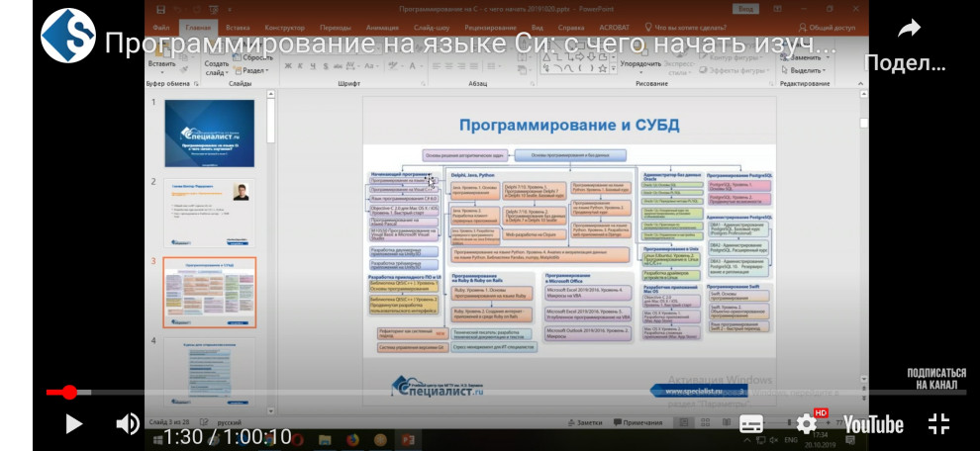Click the video title link
Screen dimensions: 980x451
pyautogui.click(x=470, y=45)
